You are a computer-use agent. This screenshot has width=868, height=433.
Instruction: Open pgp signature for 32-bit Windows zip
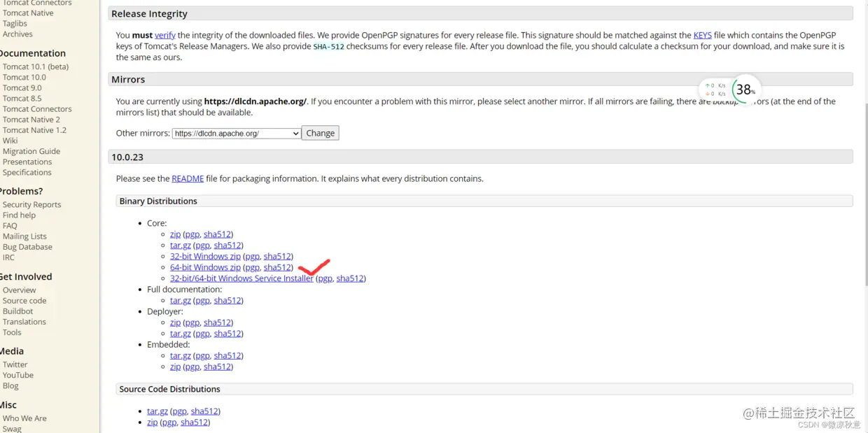point(253,257)
